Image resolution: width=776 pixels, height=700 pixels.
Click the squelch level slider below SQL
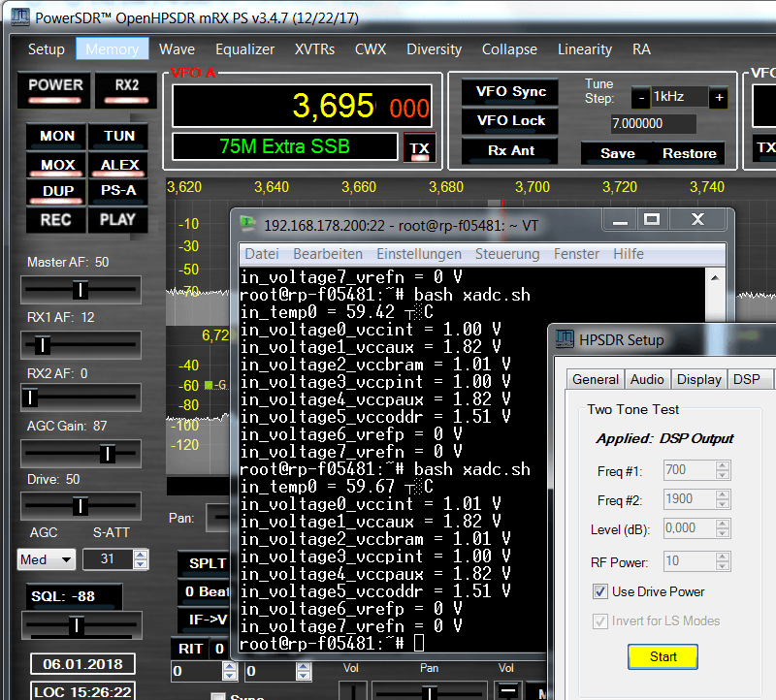click(81, 625)
